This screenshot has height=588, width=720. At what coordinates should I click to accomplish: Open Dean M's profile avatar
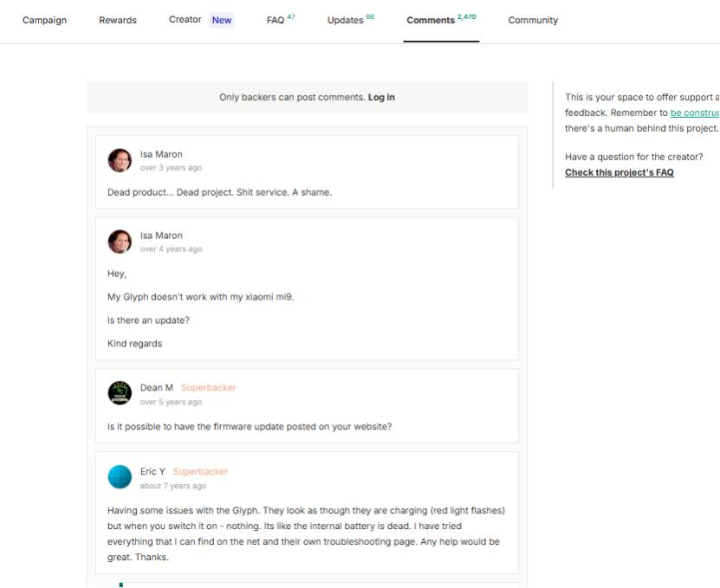pyautogui.click(x=120, y=393)
